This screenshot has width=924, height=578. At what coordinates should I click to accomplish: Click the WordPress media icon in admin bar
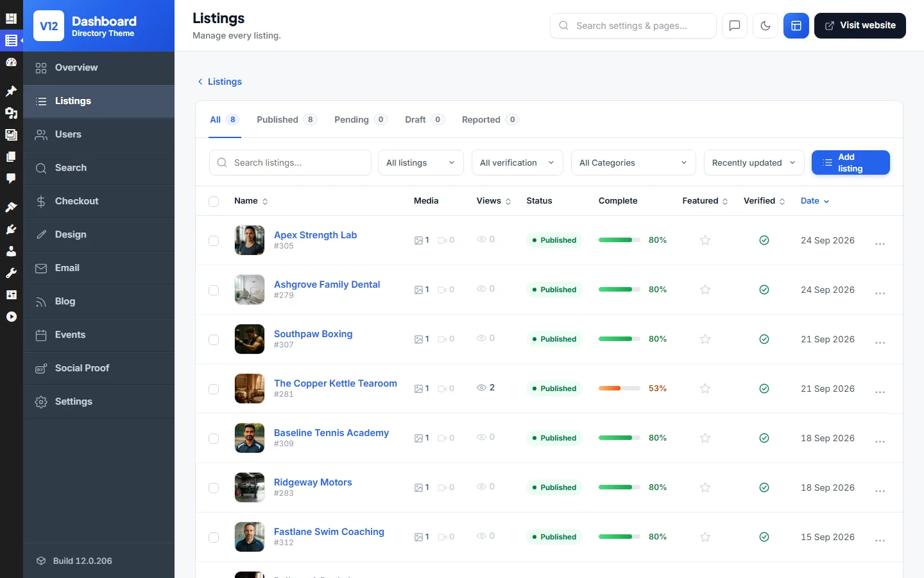pos(11,113)
